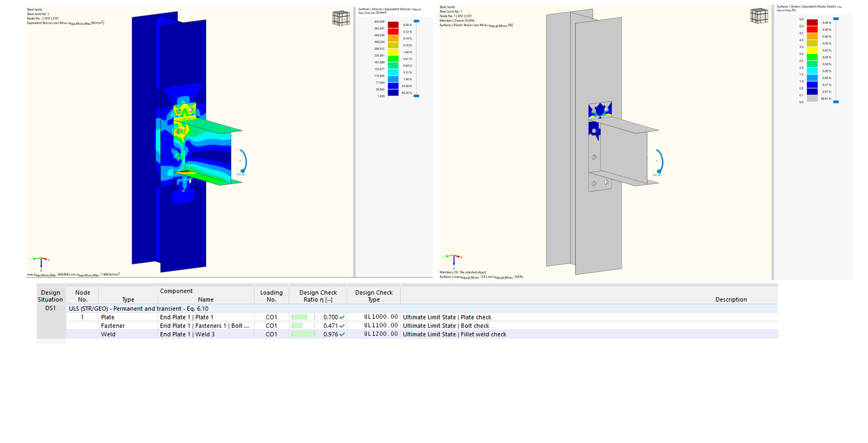Pick the gray 98.81 % swatch in strain legend

tap(812, 99)
